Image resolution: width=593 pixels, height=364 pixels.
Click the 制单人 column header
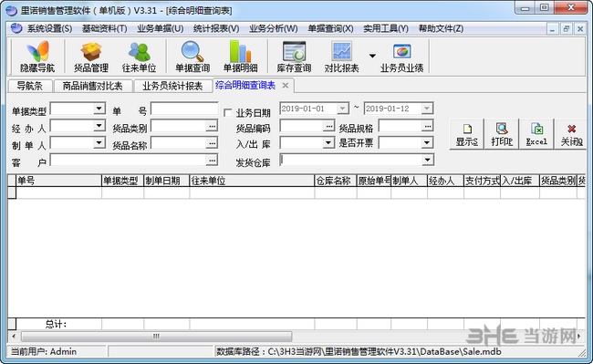[x=409, y=181]
